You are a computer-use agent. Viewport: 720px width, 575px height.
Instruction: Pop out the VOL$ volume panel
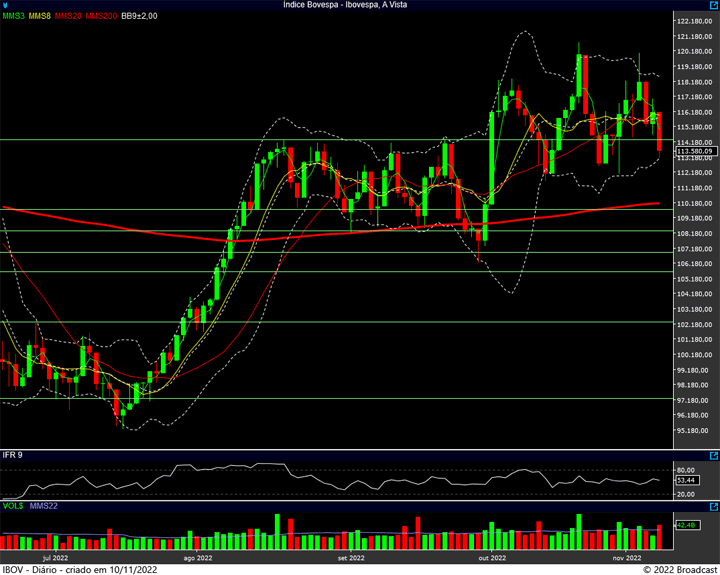pos(714,507)
